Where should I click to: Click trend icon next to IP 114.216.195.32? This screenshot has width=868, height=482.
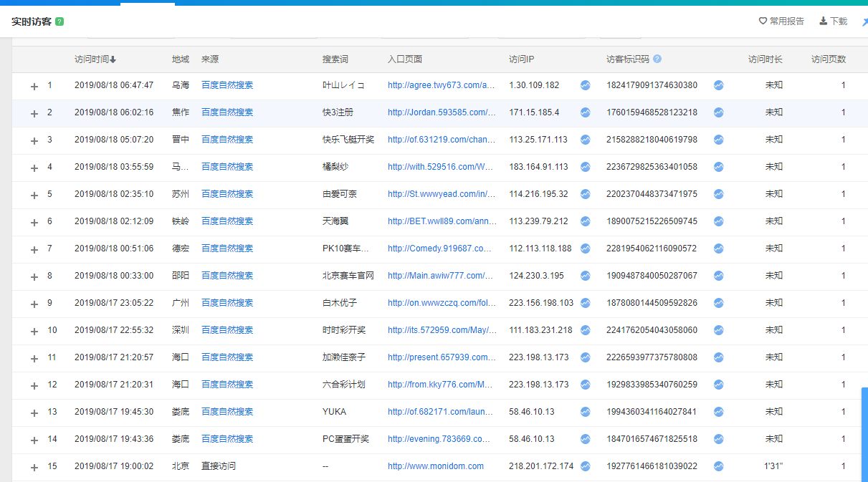coord(586,194)
